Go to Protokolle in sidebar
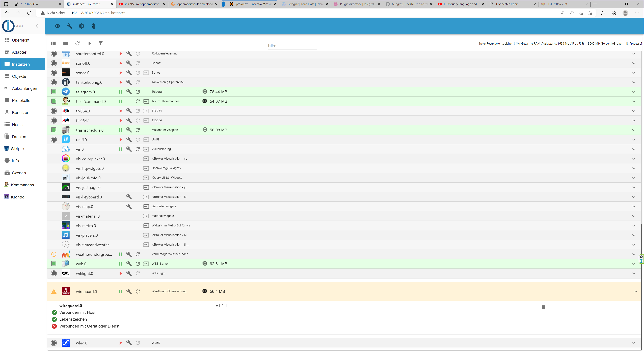Image resolution: width=644 pixels, height=352 pixels. point(21,100)
